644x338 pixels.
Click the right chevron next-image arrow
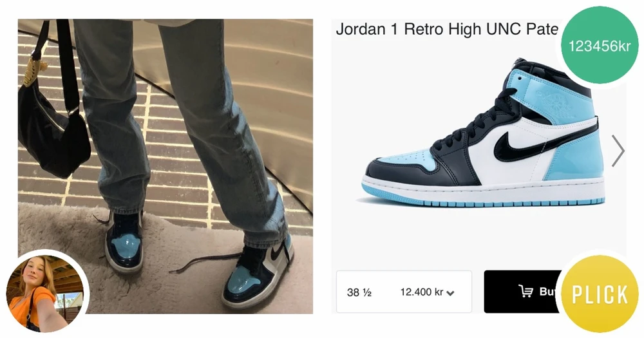click(618, 151)
